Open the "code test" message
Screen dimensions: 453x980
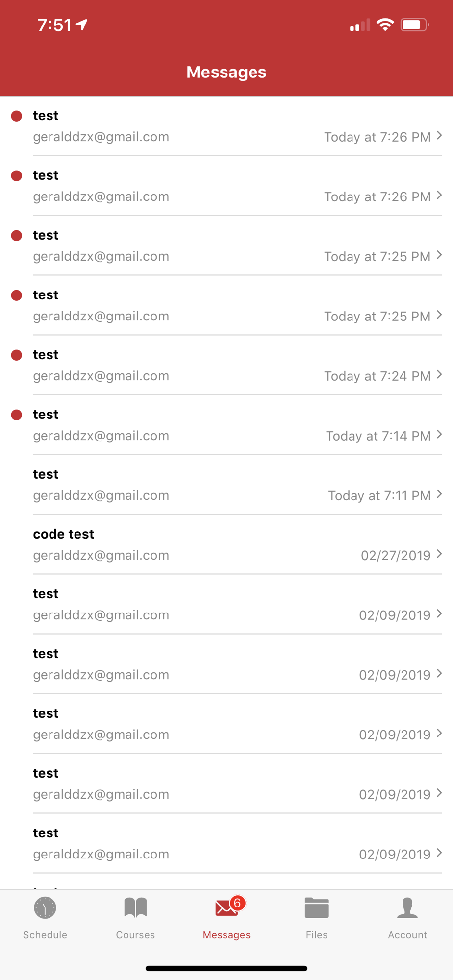(x=226, y=544)
